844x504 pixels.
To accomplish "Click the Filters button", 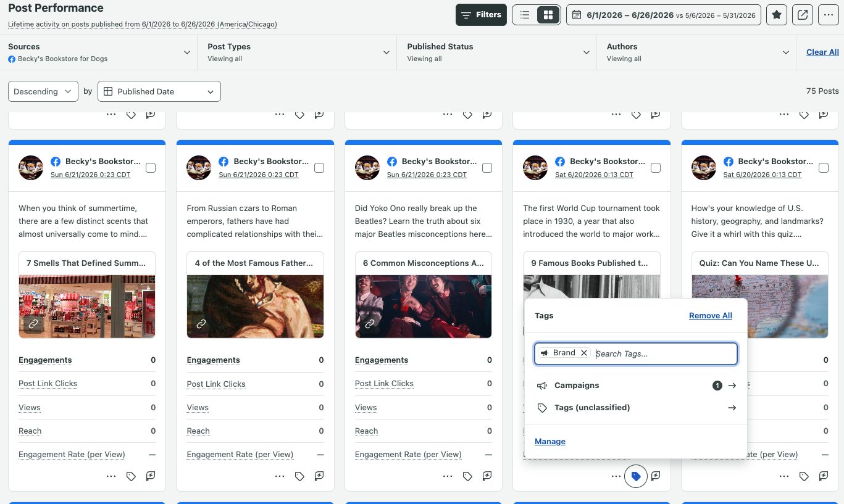I will (x=481, y=15).
